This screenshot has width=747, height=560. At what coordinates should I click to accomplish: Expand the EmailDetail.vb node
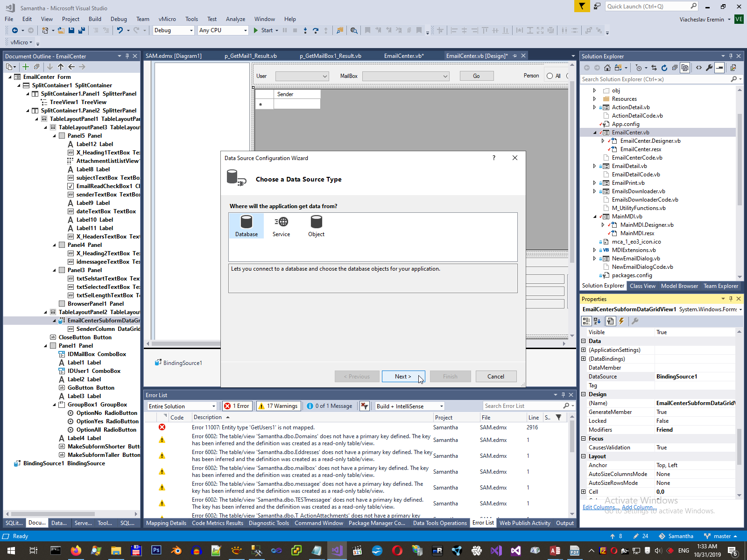(594, 166)
